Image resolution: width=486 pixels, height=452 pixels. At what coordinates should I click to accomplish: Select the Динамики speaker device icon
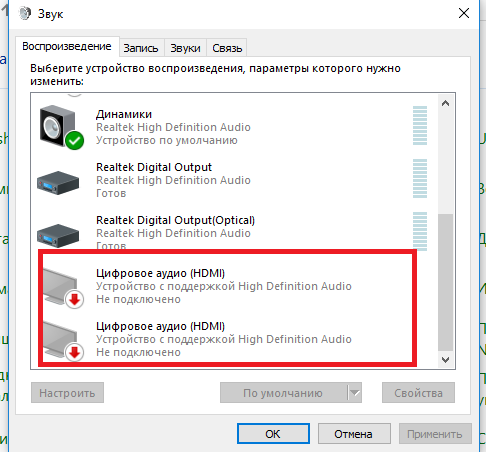click(61, 127)
